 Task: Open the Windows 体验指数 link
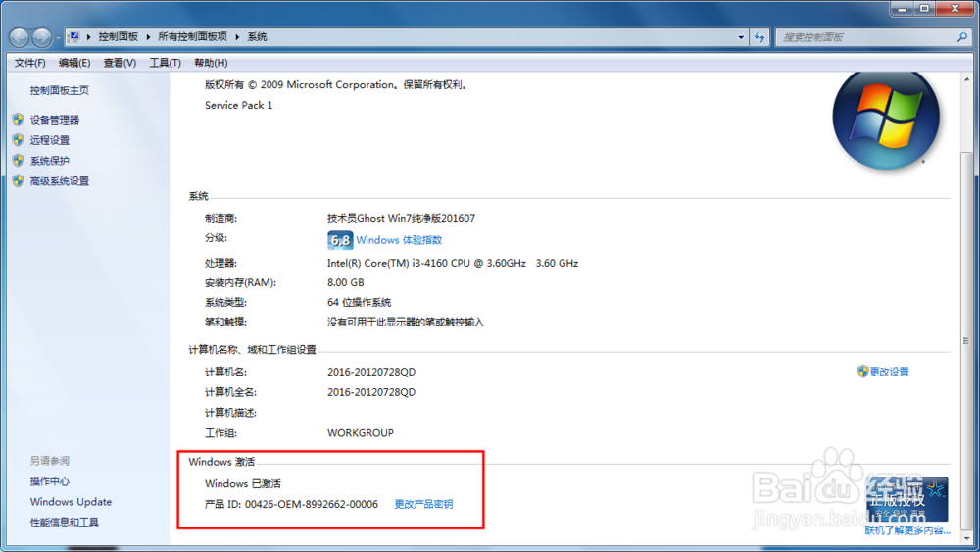click(399, 240)
